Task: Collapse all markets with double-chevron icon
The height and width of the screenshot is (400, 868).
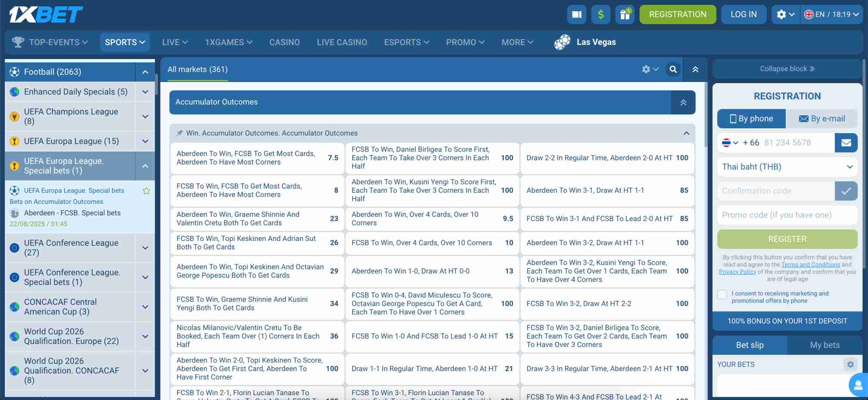Action: 695,69
